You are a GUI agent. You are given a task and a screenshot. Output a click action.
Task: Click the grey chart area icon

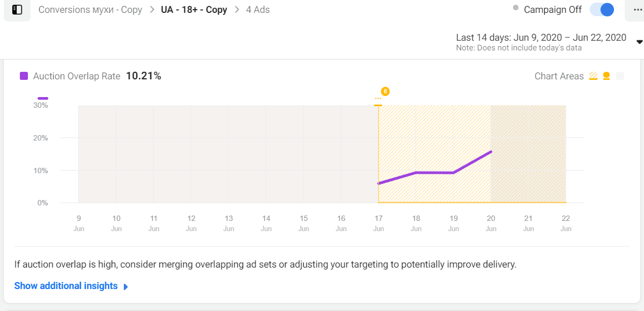[x=620, y=76]
